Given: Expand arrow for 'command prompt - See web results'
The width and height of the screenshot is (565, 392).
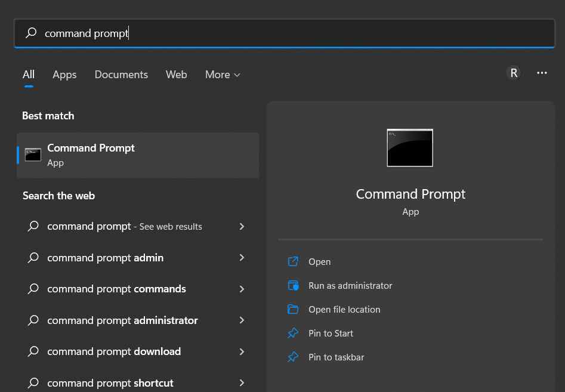Looking at the screenshot, I should [242, 226].
